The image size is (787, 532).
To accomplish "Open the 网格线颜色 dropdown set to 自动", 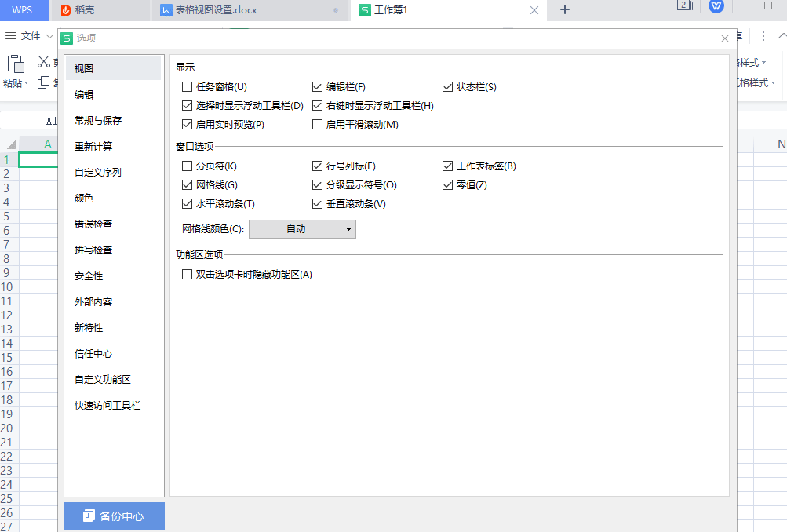I will point(302,229).
